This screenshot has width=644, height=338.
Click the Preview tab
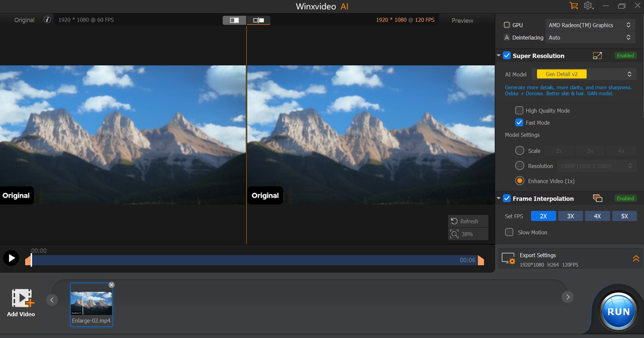(462, 21)
